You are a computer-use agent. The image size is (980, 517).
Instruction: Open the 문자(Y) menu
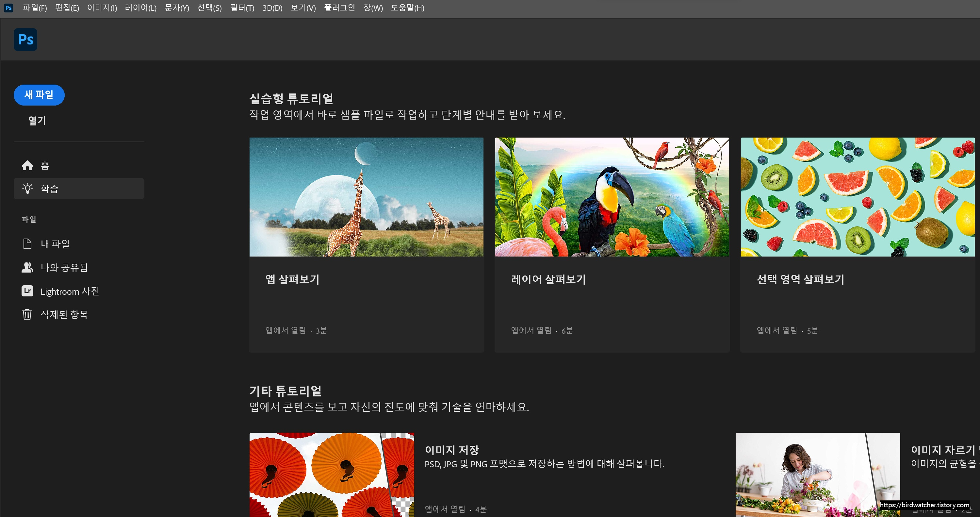point(177,8)
